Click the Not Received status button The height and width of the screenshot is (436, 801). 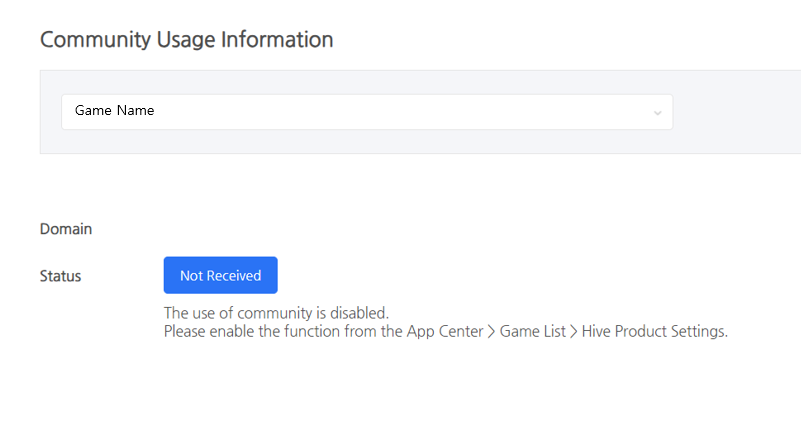(221, 275)
